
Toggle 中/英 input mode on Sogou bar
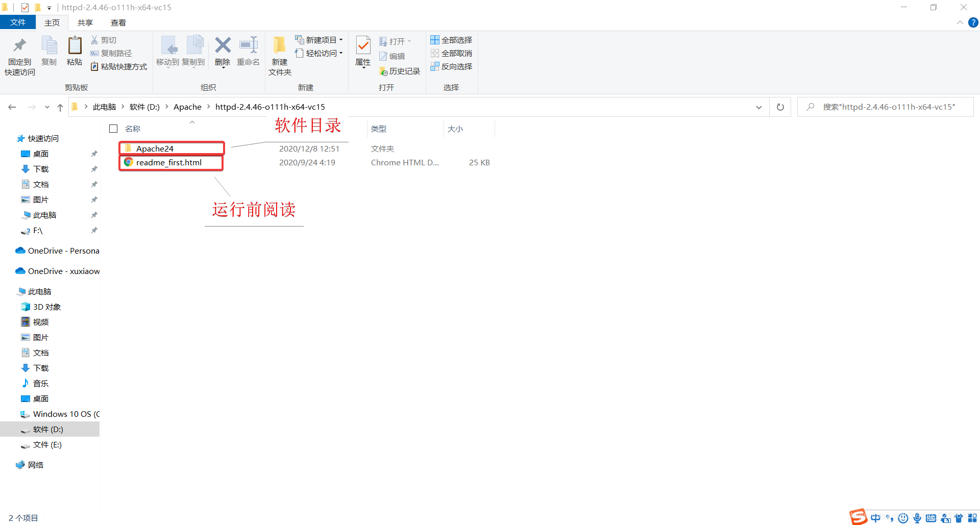click(x=876, y=517)
